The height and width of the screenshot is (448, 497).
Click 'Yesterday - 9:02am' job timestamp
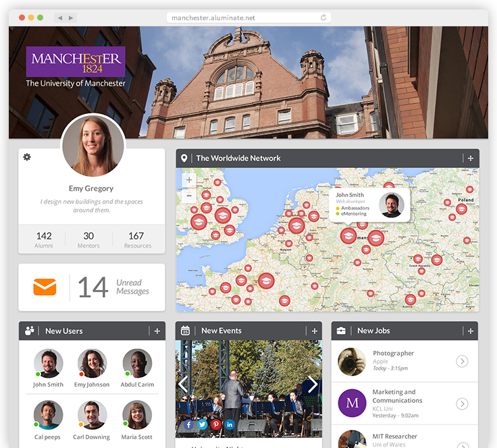pyautogui.click(x=395, y=416)
